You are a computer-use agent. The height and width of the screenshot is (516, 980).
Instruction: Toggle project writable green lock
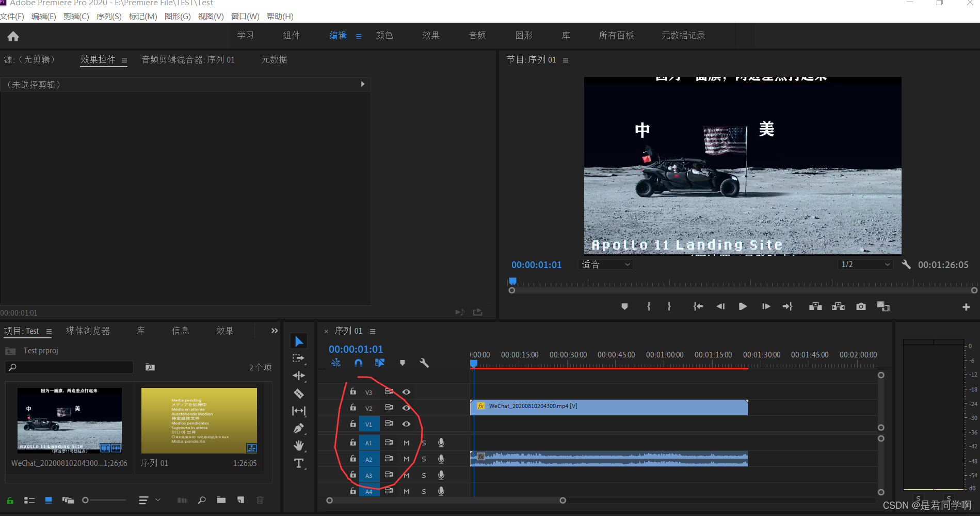(10, 501)
